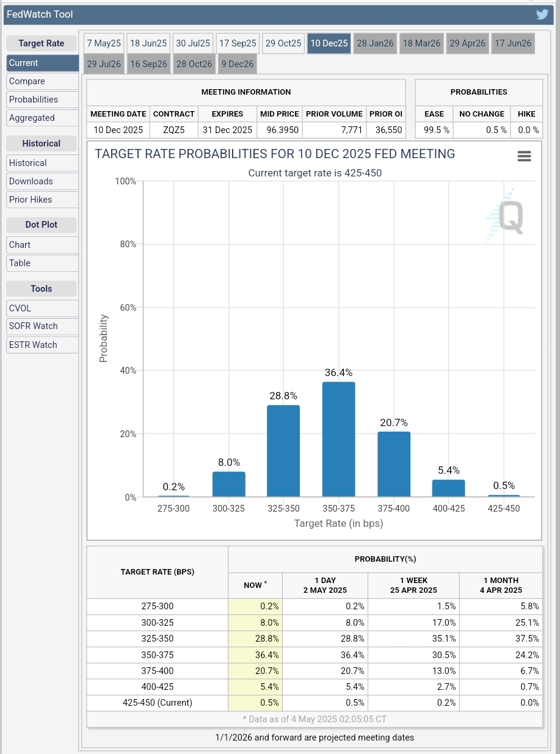Select the 30 Jul25 meeting tab
The image size is (560, 754).
[193, 43]
